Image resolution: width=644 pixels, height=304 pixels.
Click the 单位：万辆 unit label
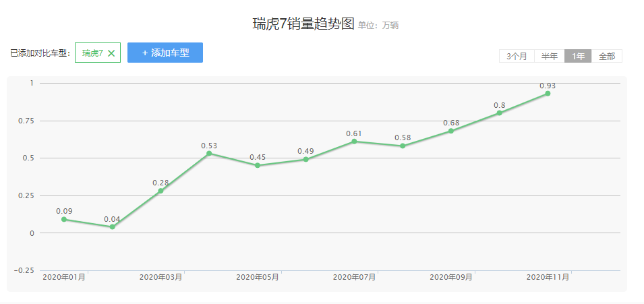[x=378, y=26]
